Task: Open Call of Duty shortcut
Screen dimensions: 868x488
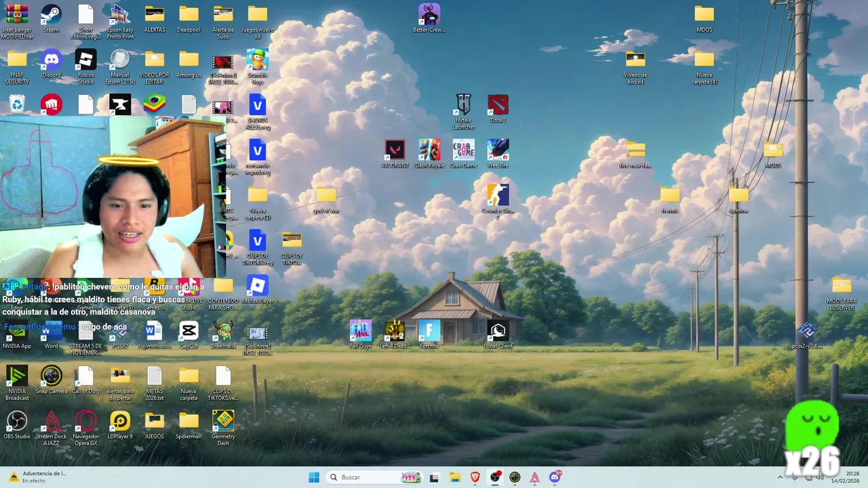Action: point(85,380)
